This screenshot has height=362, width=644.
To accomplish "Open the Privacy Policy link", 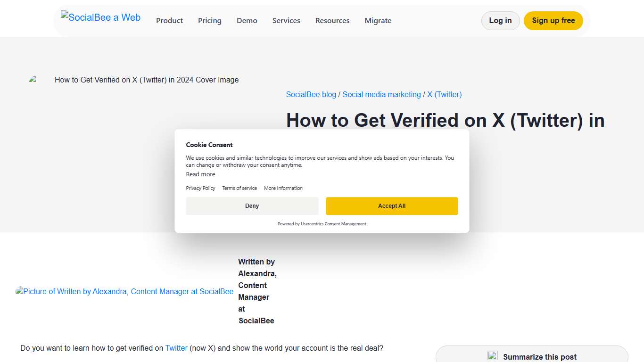I will [x=200, y=188].
